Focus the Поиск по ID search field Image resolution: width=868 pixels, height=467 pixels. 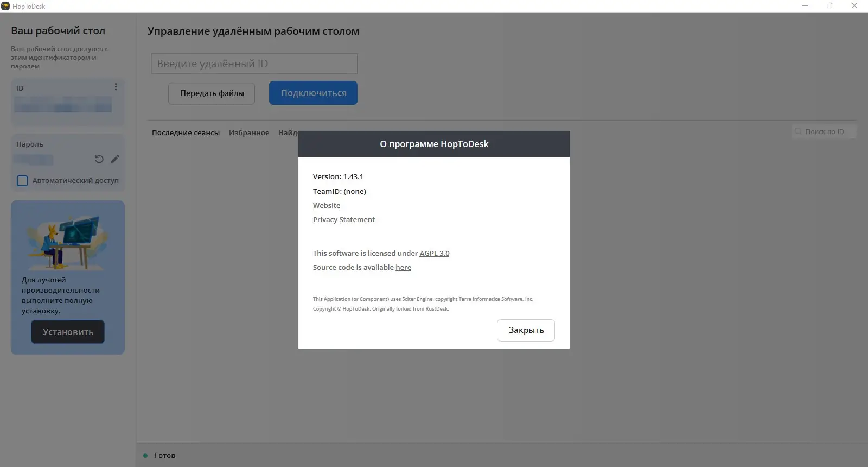tap(824, 131)
